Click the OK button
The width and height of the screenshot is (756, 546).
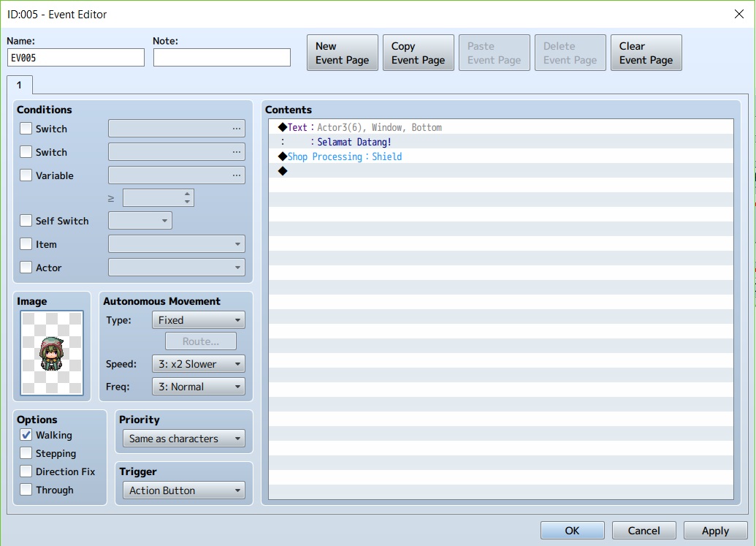tap(573, 531)
